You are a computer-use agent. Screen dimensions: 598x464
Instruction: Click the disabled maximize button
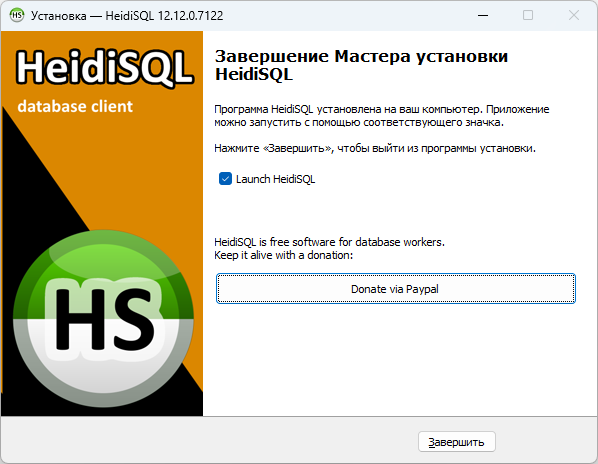click(528, 16)
